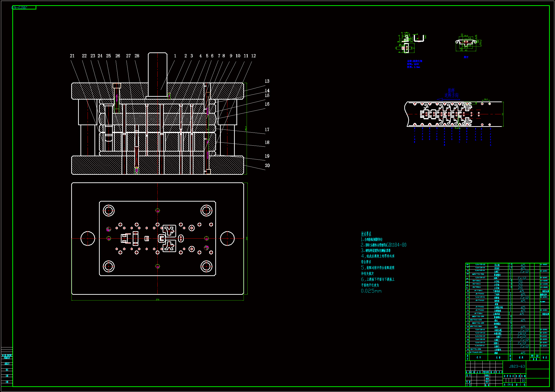The width and height of the screenshot is (555, 392).
Task: Click the right large circle in plan view
Action: pyautogui.click(x=227, y=238)
